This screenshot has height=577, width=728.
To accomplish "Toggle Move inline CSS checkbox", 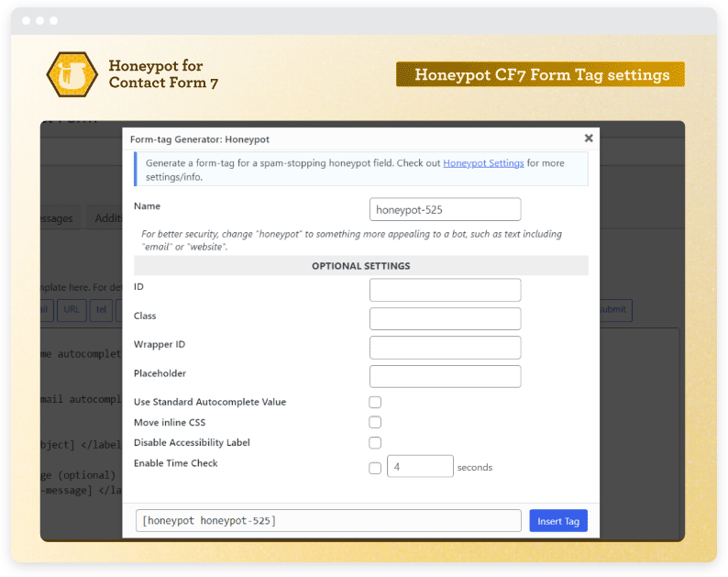I will (x=375, y=422).
